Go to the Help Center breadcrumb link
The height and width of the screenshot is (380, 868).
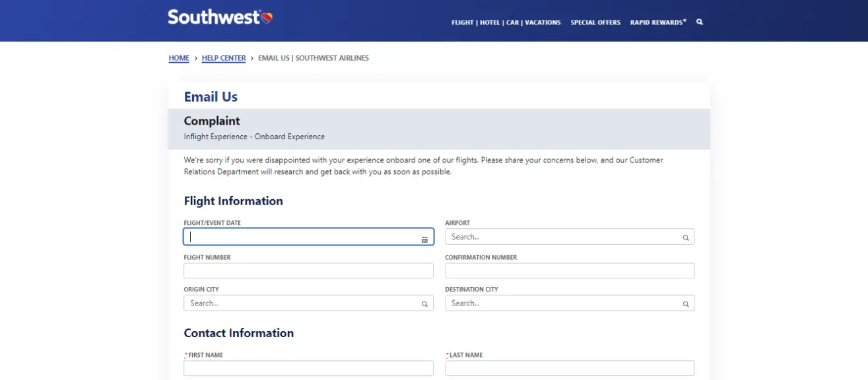[224, 58]
